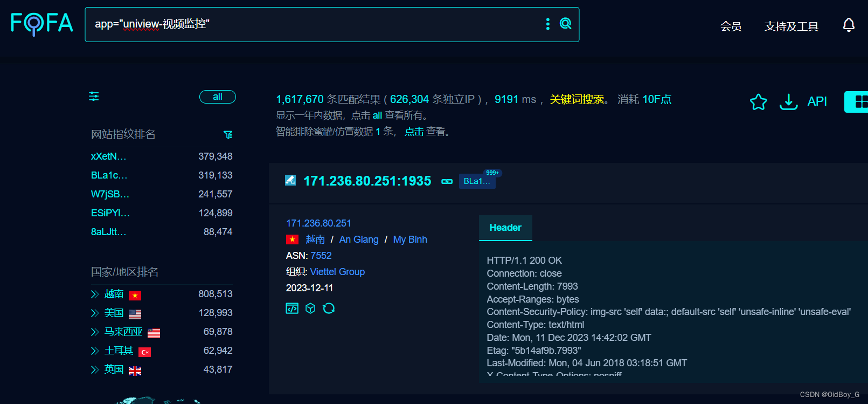This screenshot has height=404, width=868.
Task: Click the 土耳其 country link
Action: pos(119,351)
